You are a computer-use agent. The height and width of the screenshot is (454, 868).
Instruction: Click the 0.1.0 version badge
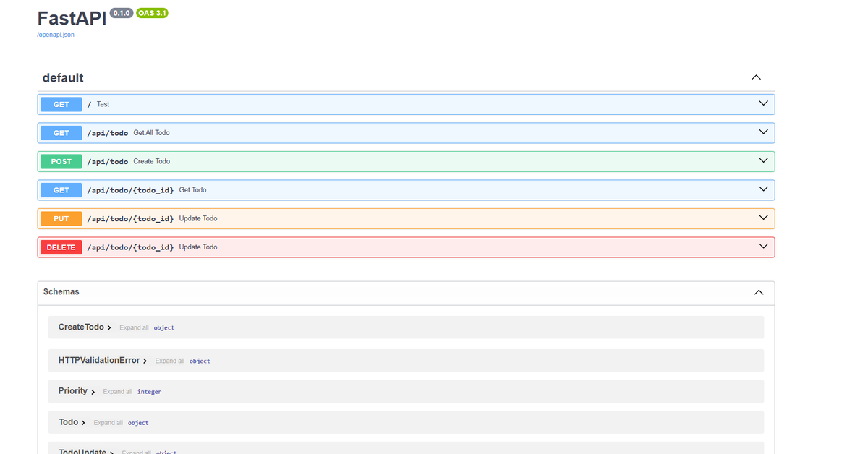(122, 13)
